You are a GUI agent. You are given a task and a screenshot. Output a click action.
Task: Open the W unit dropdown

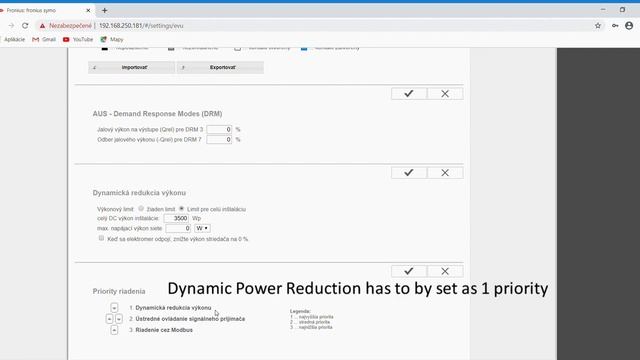(x=202, y=229)
